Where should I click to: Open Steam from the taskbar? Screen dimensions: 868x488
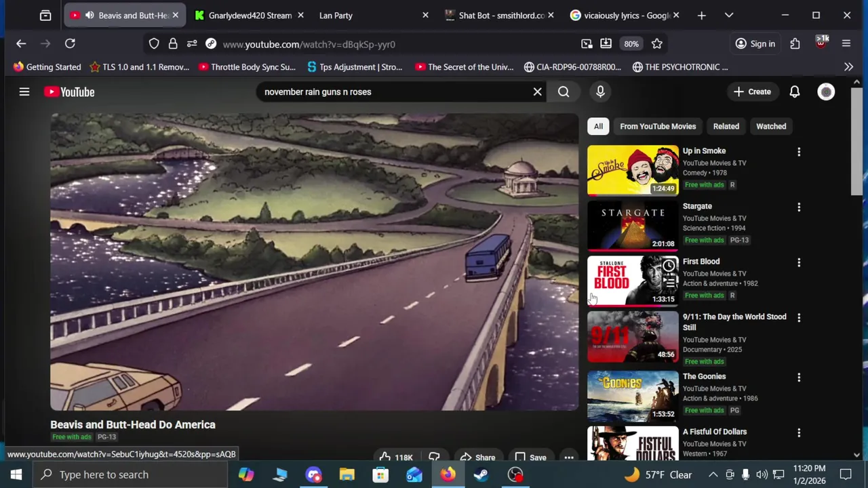(x=481, y=474)
